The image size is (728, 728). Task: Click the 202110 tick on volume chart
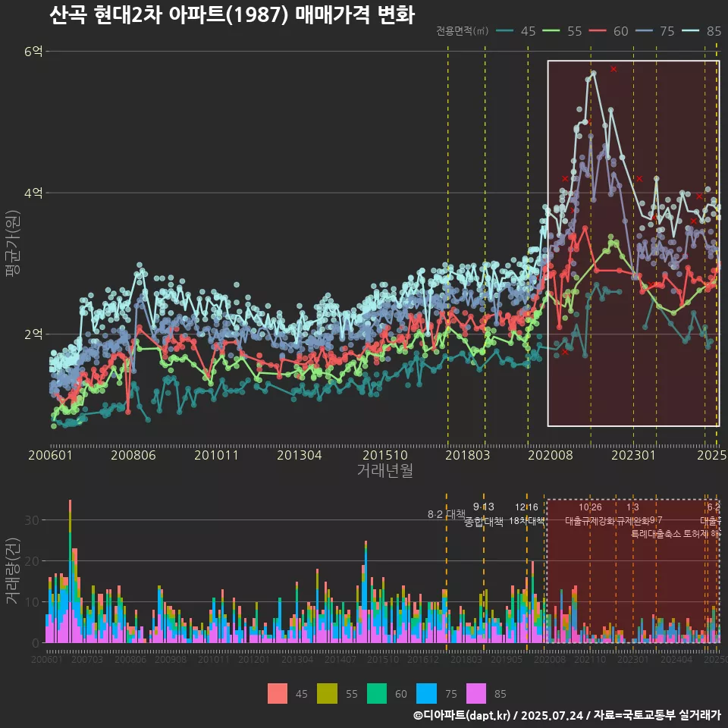(590, 659)
